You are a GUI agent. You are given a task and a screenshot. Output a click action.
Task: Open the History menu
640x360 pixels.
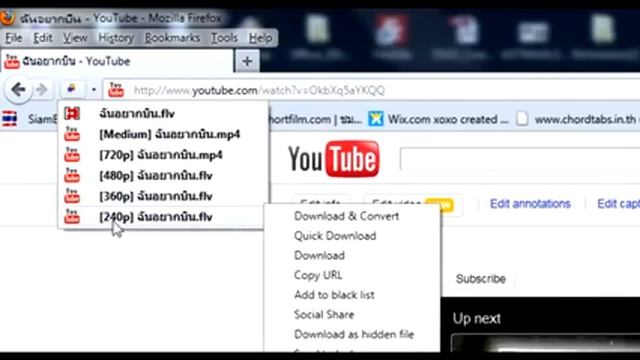pyautogui.click(x=116, y=38)
